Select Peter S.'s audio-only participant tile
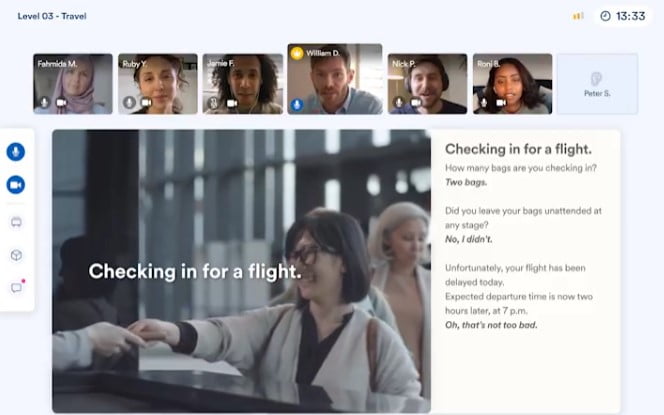This screenshot has height=415, width=664. [x=597, y=84]
